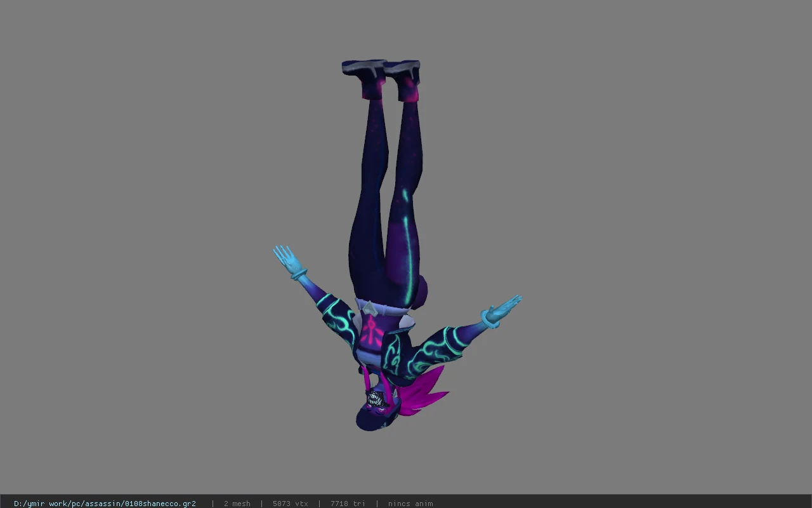Click the "5073 vtx" vertex count

click(x=291, y=504)
